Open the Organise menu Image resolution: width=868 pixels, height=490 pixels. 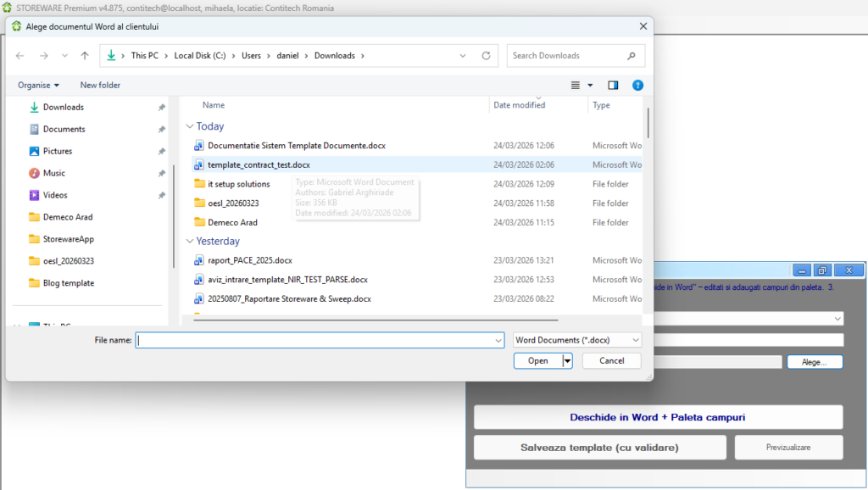point(38,86)
